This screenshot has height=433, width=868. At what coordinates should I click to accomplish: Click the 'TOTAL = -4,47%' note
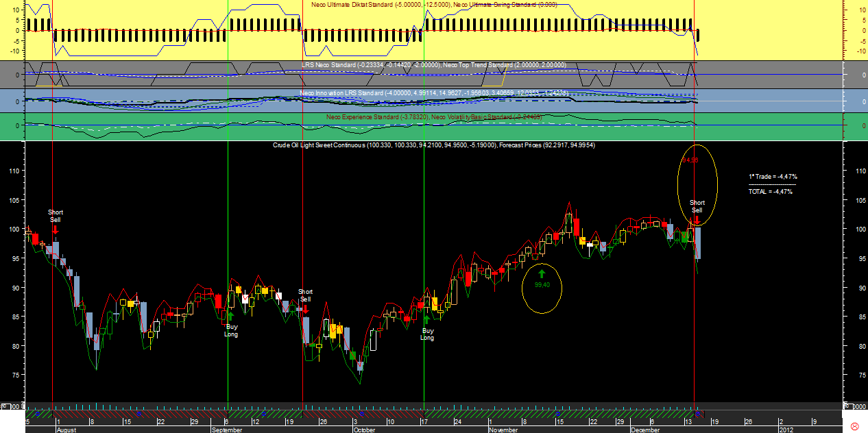(x=771, y=192)
